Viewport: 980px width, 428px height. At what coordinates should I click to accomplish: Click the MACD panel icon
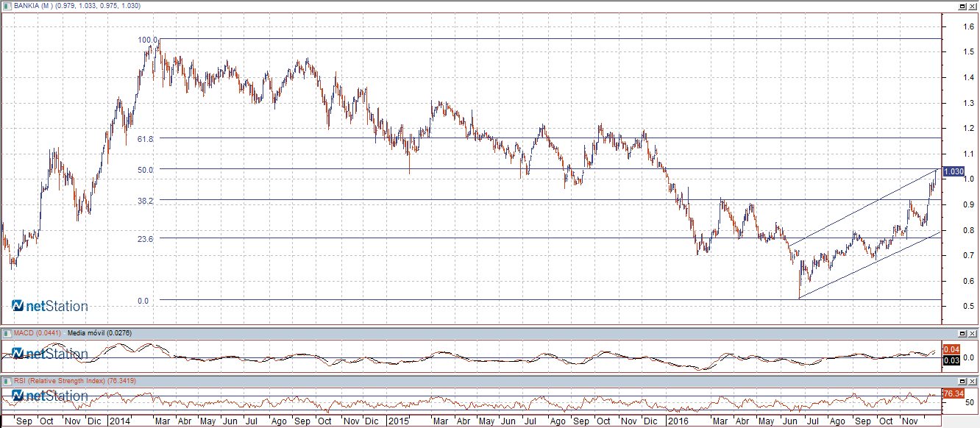[7, 333]
